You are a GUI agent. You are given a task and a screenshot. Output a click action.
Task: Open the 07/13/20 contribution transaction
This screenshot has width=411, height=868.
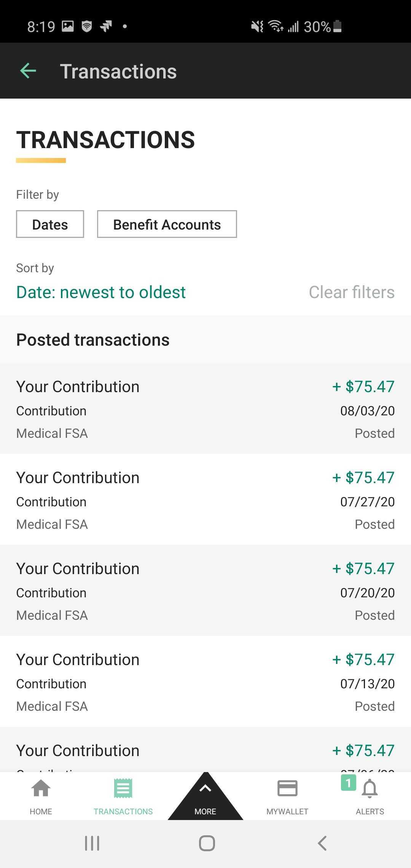(205, 681)
